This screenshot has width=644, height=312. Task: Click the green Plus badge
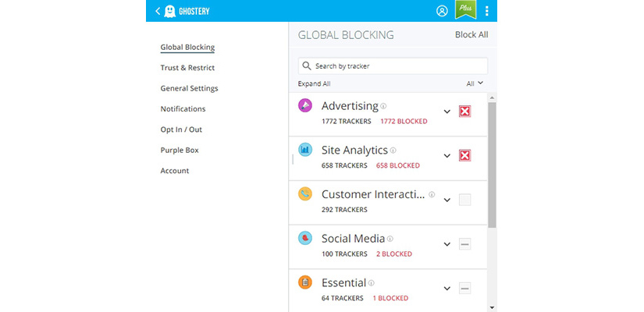click(465, 9)
